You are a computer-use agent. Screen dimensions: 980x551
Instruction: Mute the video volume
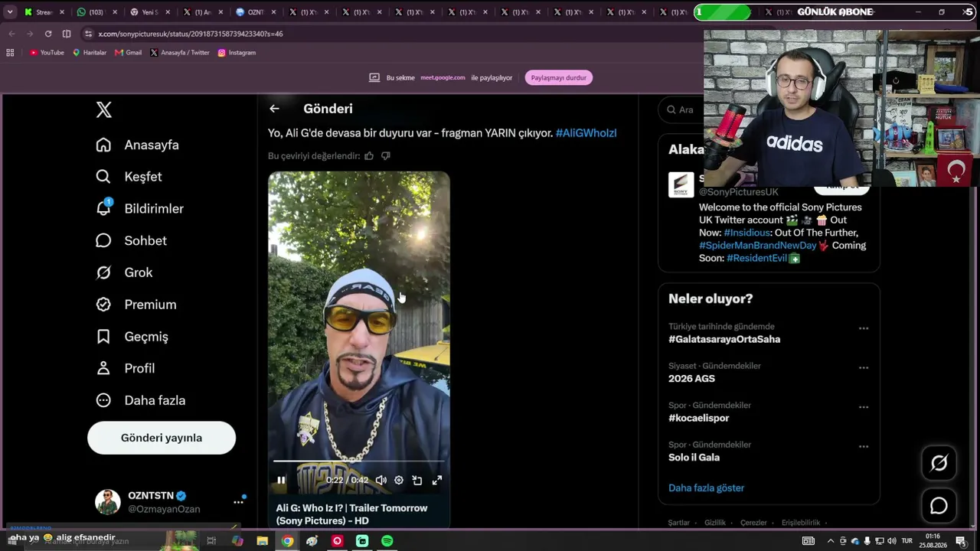tap(381, 481)
